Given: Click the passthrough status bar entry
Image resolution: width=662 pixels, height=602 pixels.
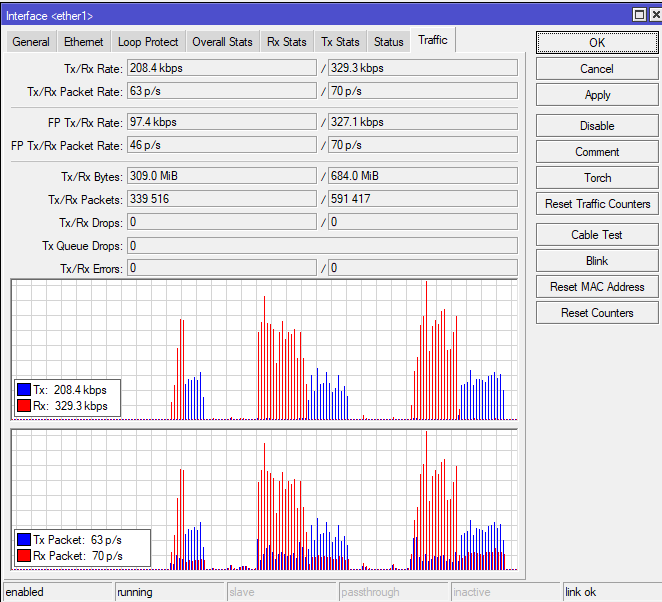Looking at the screenshot, I should (394, 592).
